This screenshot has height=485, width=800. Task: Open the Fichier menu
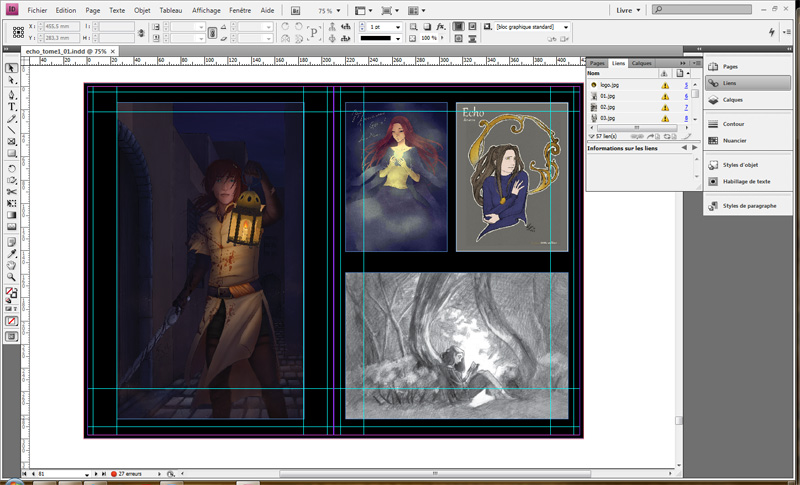coord(37,10)
